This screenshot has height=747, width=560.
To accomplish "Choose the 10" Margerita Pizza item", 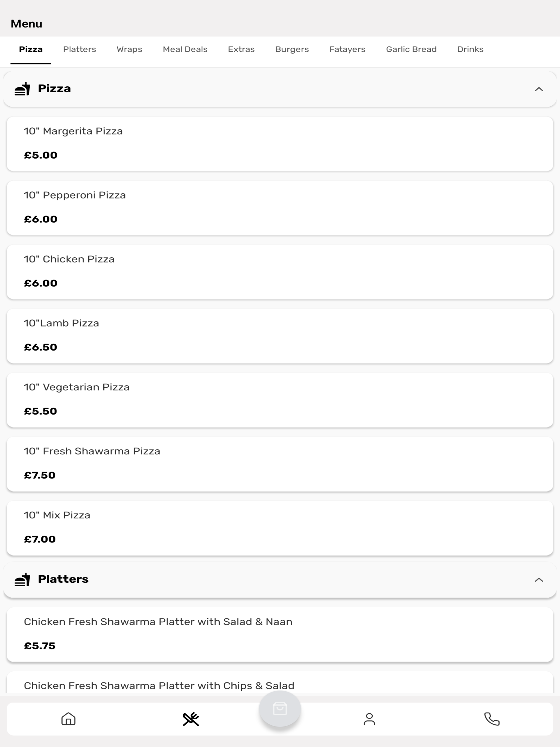I will [280, 144].
